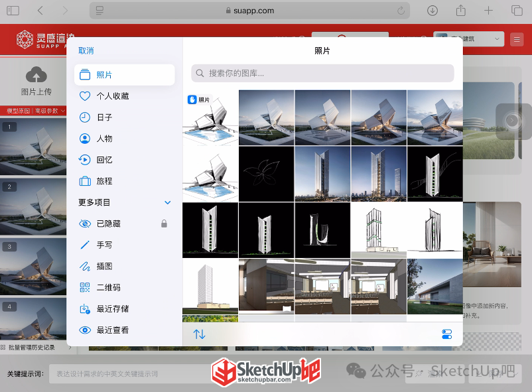Reload the suapp.com page
The height and width of the screenshot is (392, 532).
pos(401,11)
